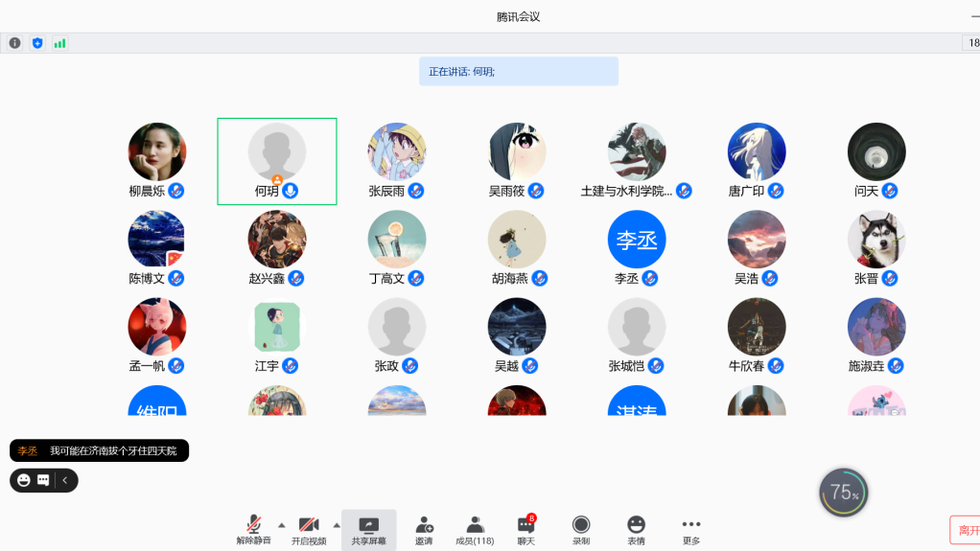
Task: Click the 75% circular progress indicator
Action: [844, 493]
